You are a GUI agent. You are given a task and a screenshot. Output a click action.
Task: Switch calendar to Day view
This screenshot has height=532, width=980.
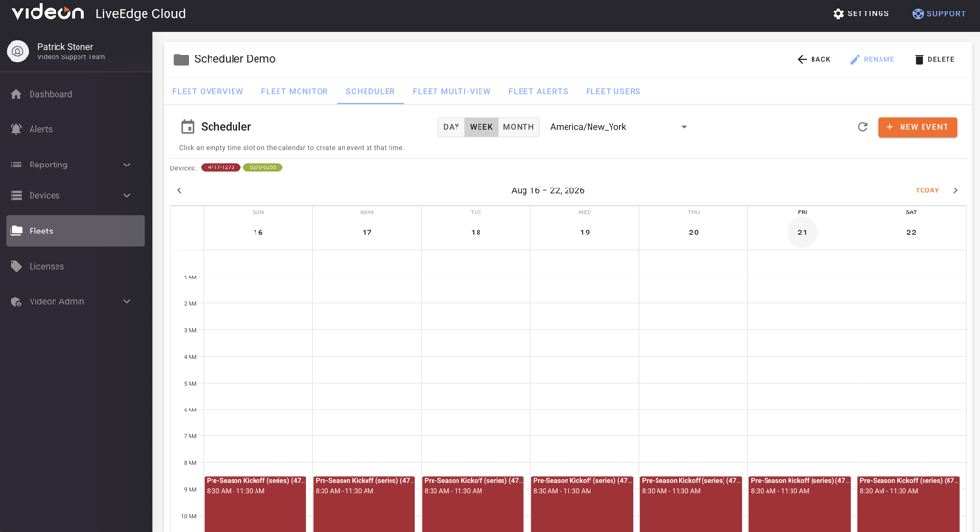452,127
